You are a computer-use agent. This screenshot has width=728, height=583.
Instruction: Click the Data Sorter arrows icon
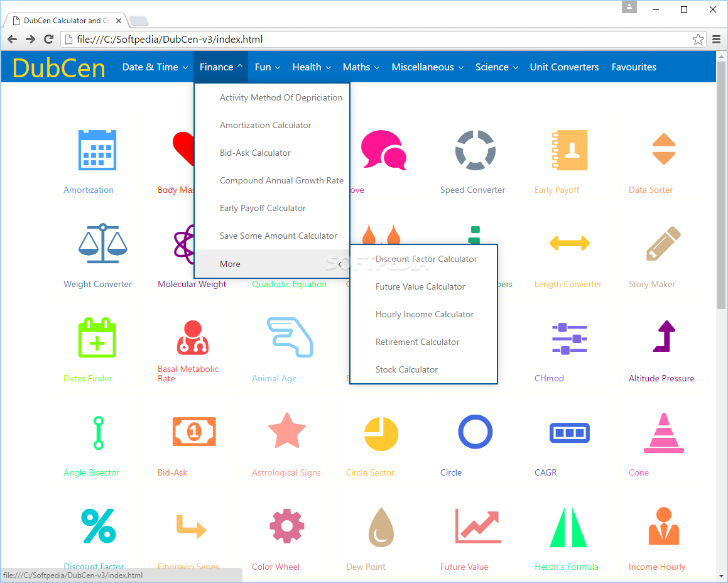tap(663, 149)
